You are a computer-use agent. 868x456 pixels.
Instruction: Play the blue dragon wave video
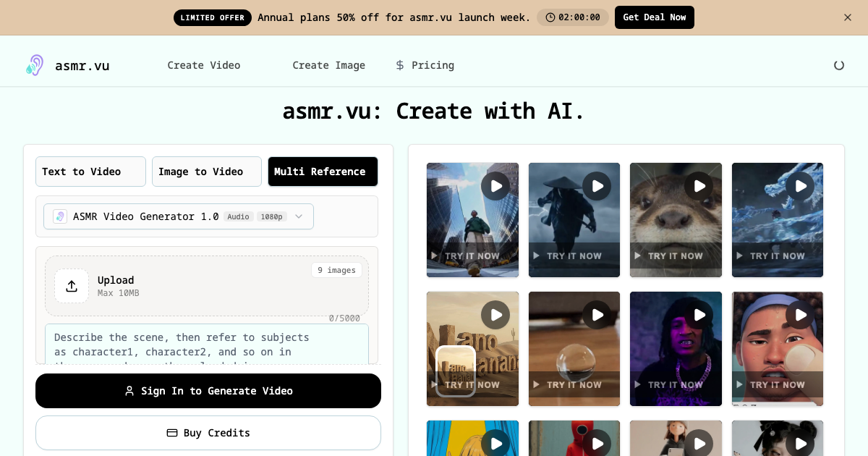tap(801, 186)
